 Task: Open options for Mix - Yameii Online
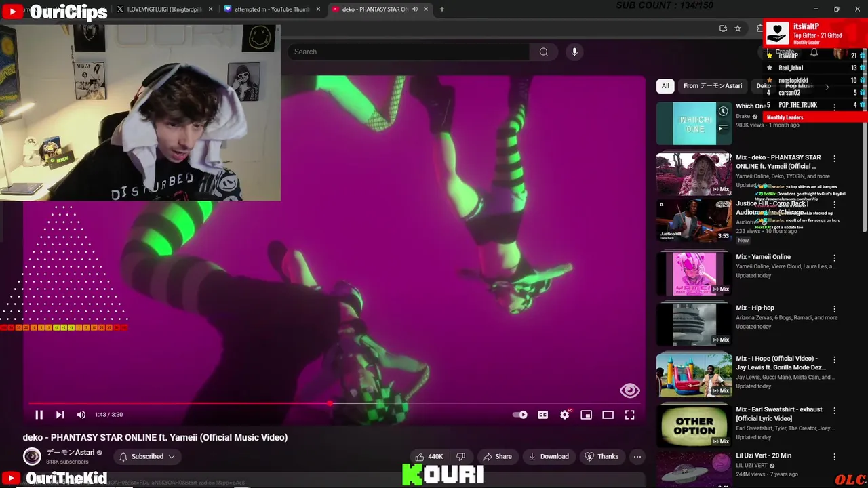(835, 258)
